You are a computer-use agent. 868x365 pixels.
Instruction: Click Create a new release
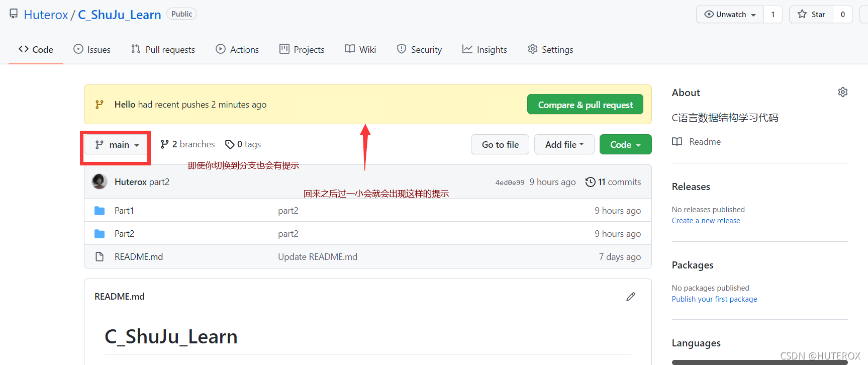coord(706,221)
